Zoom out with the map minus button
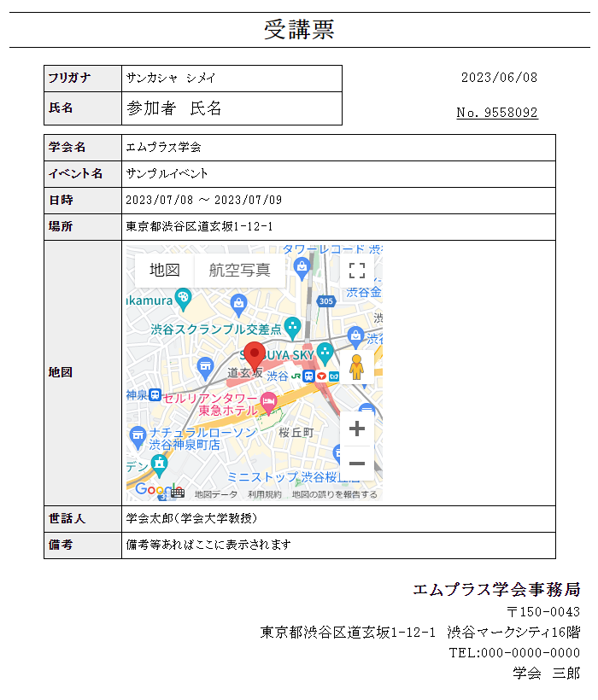Viewport: 598px width, 700px height. (x=357, y=464)
